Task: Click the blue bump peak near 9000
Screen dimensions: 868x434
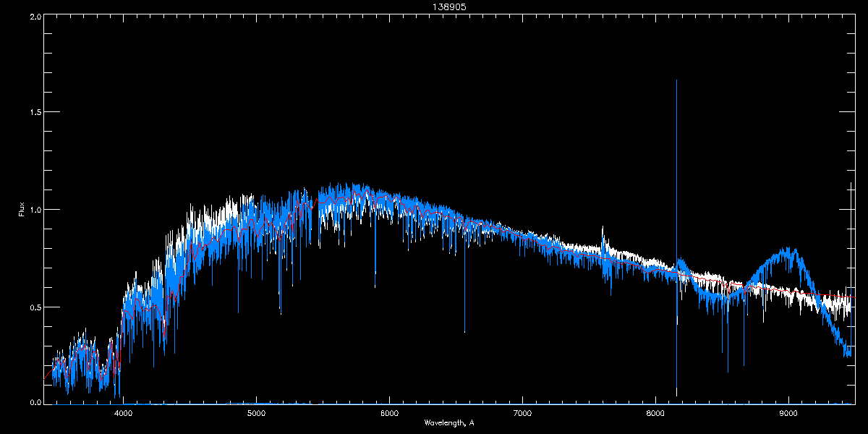Action: 789,250
